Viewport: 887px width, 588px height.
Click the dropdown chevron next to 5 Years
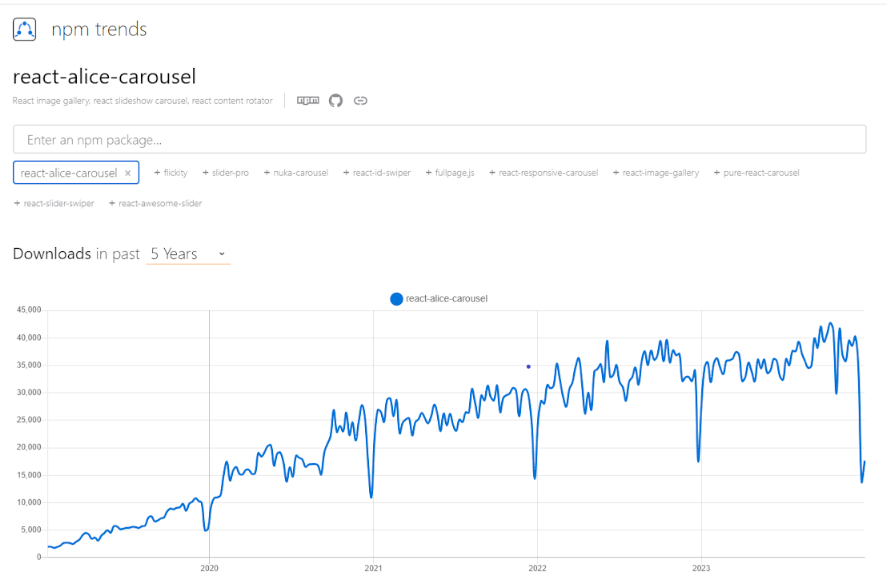(221, 253)
